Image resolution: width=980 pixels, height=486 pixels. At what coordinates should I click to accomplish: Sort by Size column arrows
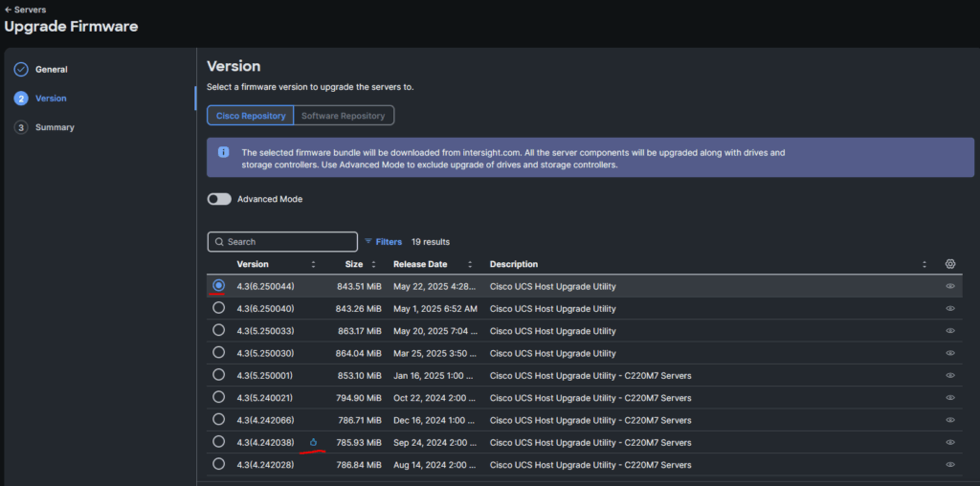pyautogui.click(x=374, y=264)
